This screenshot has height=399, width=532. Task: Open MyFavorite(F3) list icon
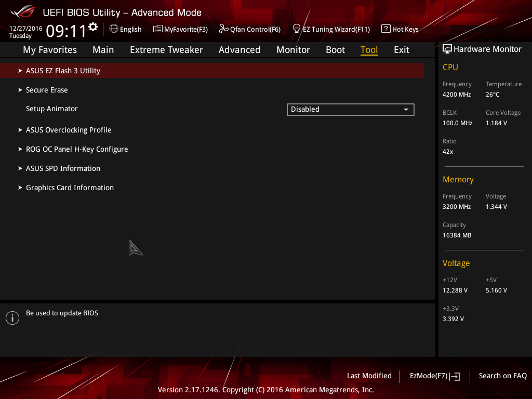(x=157, y=29)
